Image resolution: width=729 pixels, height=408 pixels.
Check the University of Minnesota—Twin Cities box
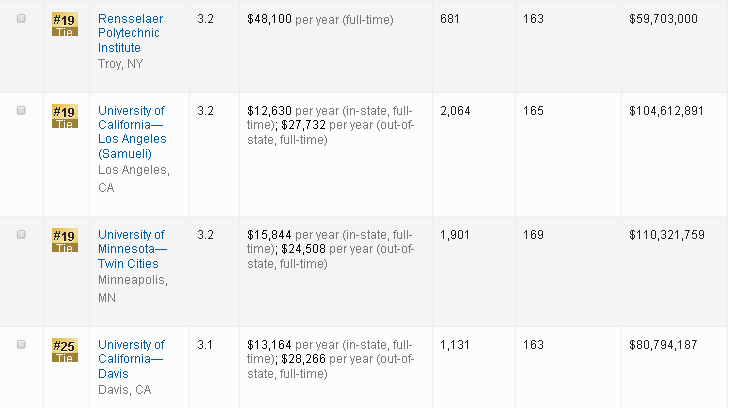click(x=21, y=234)
